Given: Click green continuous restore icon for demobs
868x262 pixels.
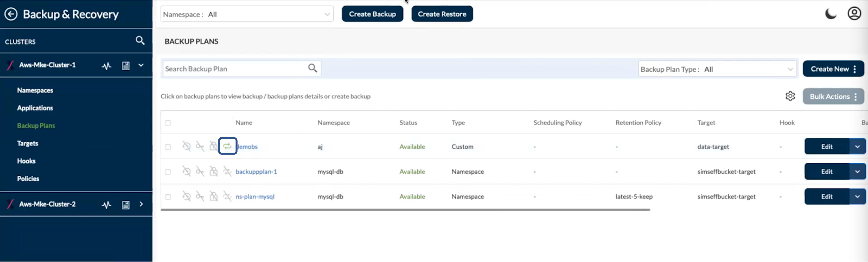Looking at the screenshot, I should pyautogui.click(x=227, y=146).
